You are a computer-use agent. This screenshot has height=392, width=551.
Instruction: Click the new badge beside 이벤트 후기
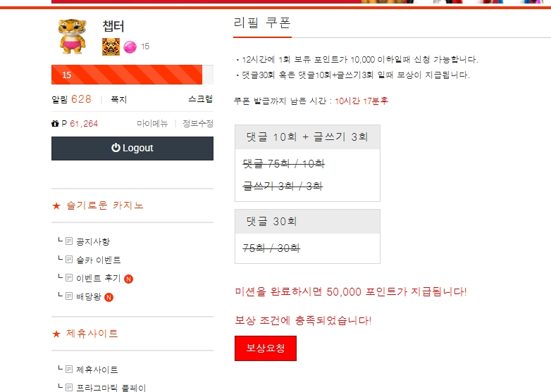129,279
